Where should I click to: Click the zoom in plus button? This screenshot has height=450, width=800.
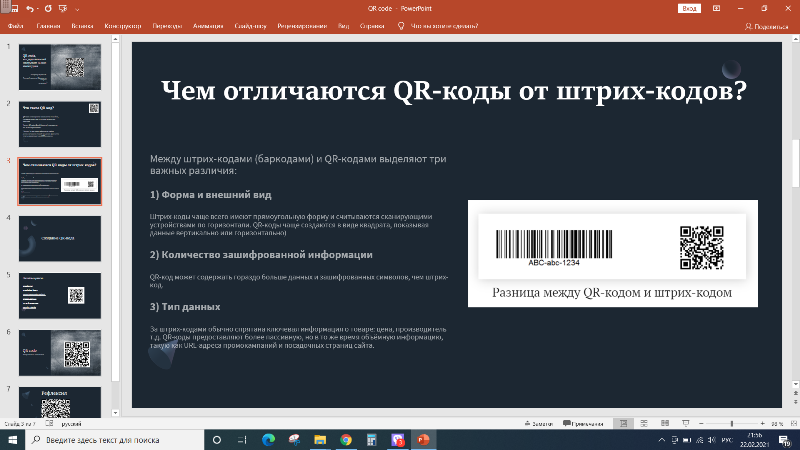762,423
